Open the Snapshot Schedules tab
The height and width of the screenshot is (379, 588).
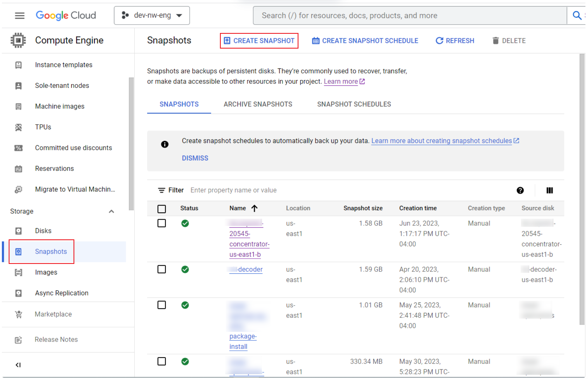[x=354, y=104]
